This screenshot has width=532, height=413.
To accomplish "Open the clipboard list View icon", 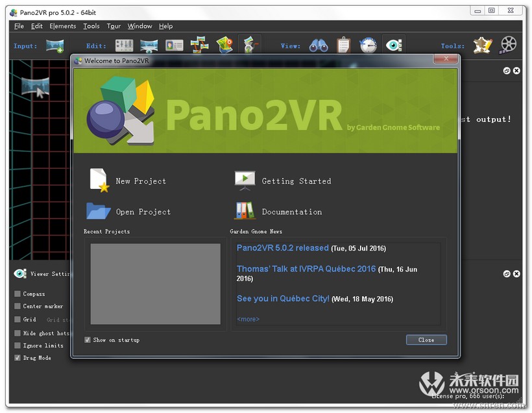I will click(343, 45).
